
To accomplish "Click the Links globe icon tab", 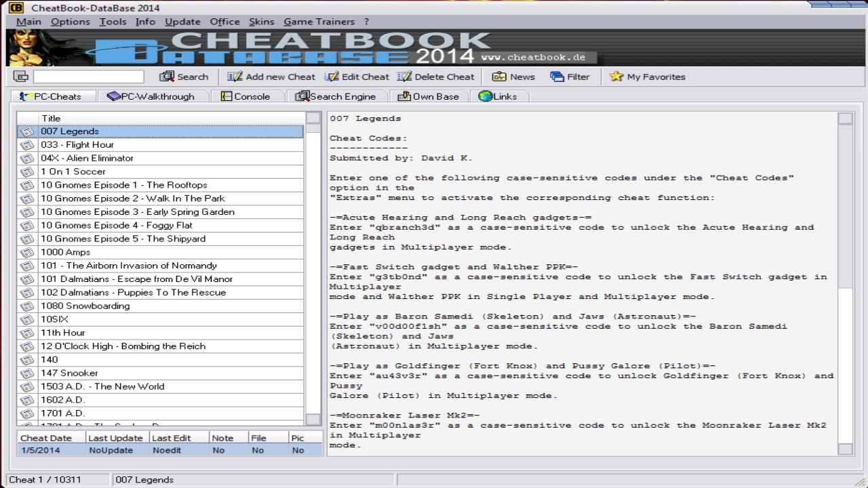I will (486, 96).
